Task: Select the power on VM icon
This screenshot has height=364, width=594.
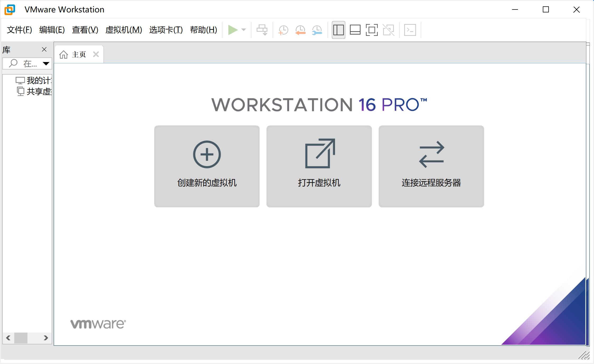Action: [x=233, y=30]
